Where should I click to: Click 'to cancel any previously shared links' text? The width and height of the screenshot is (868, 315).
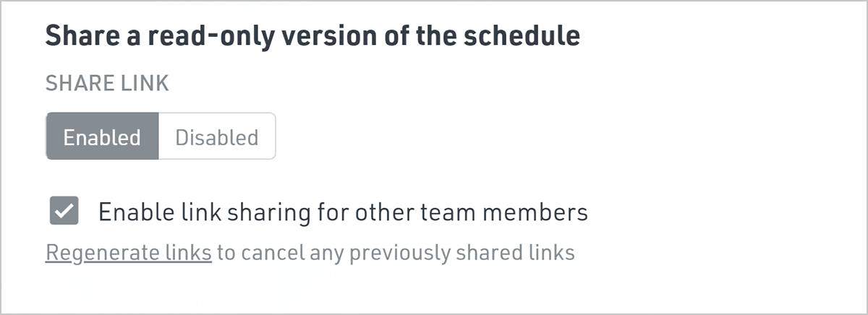pyautogui.click(x=396, y=253)
